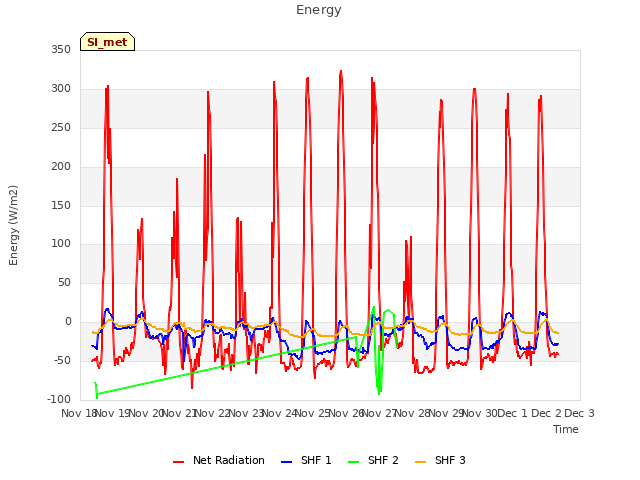The height and width of the screenshot is (480, 640).
Task: Click the 300 y-axis tick label
Action: coord(61,89)
